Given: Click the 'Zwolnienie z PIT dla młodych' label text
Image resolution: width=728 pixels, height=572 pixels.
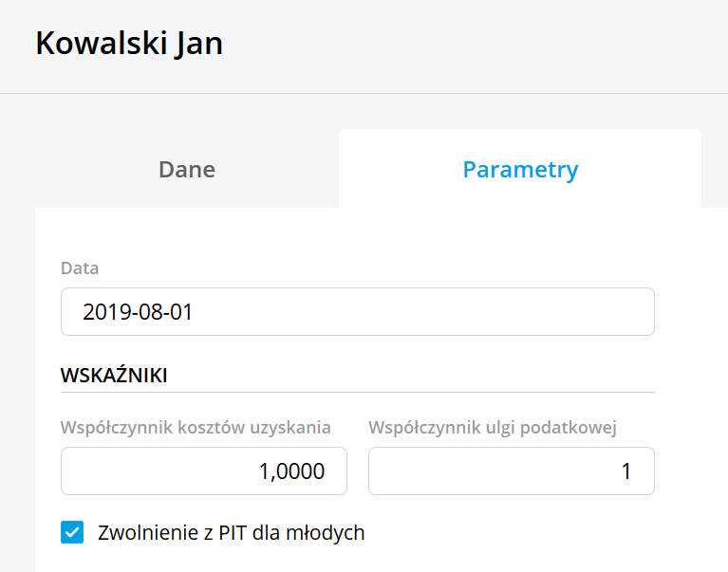Looking at the screenshot, I should pos(232,532).
